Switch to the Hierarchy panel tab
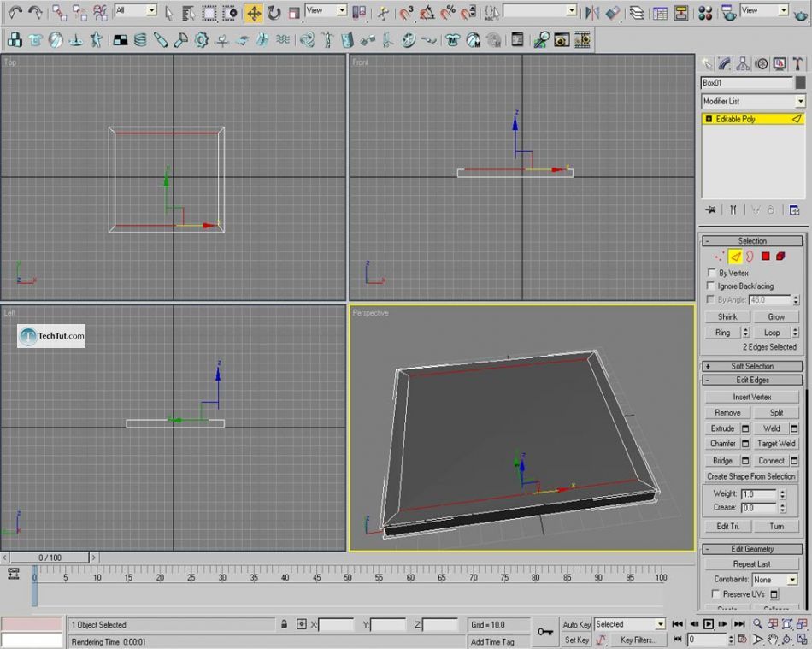Image resolution: width=812 pixels, height=649 pixels. click(x=743, y=64)
